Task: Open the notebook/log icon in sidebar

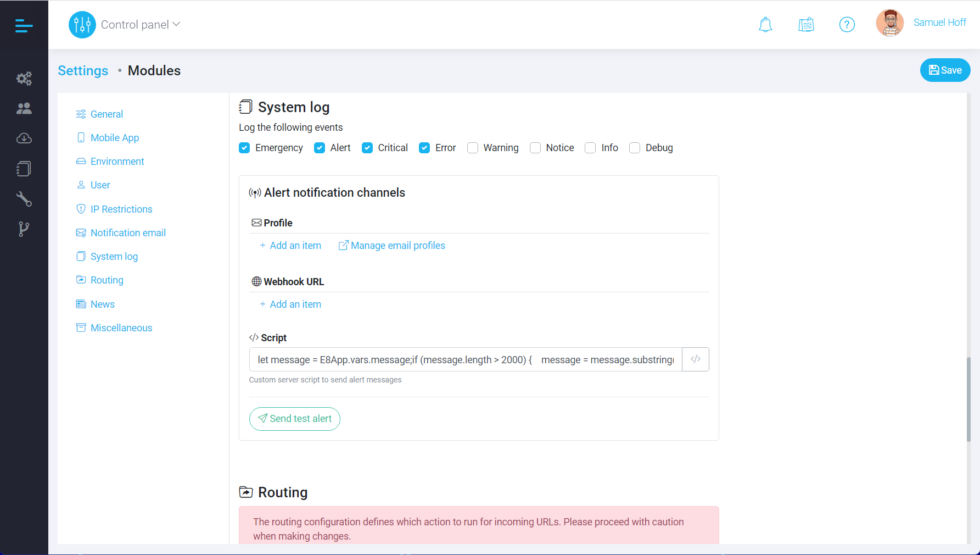Action: point(24,169)
